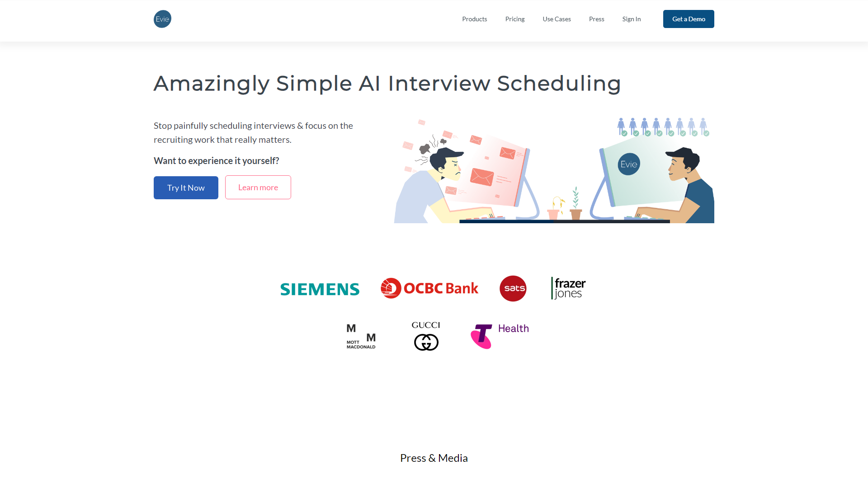This screenshot has height=488, width=868.
Task: Select the Press menu item
Action: click(597, 19)
